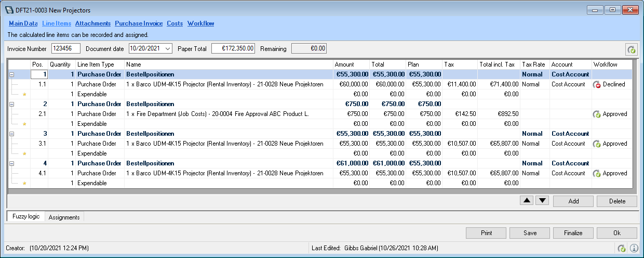
Task: Click the Add button for line items
Action: pos(573,201)
